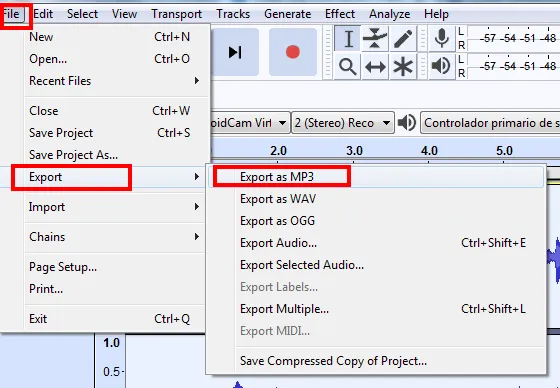The width and height of the screenshot is (560, 388).
Task: Select the Multi-Tool asterisk icon
Action: coord(402,66)
